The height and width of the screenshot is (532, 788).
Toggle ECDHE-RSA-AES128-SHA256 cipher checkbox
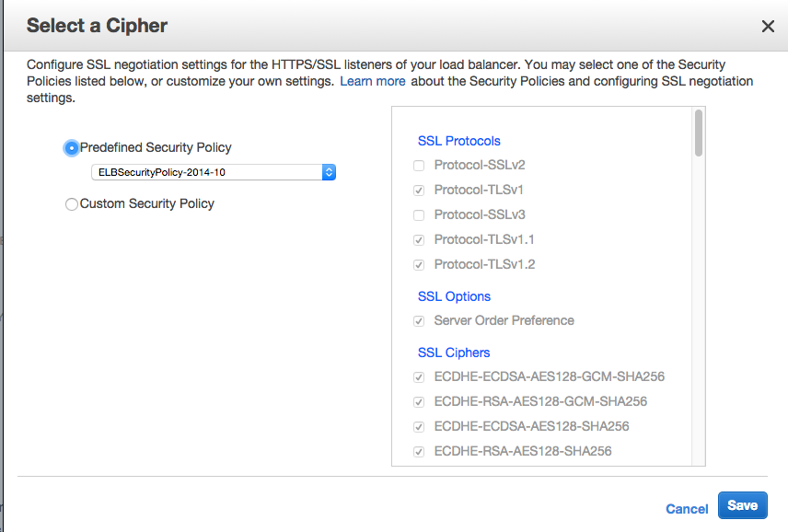pos(419,452)
